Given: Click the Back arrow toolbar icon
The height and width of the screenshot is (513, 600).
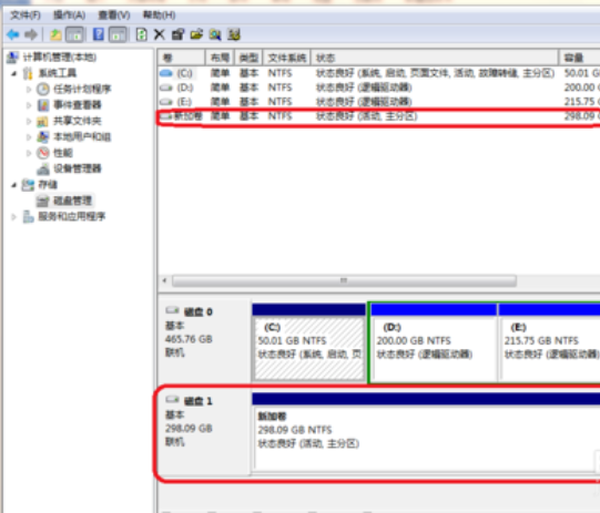Looking at the screenshot, I should [12, 34].
